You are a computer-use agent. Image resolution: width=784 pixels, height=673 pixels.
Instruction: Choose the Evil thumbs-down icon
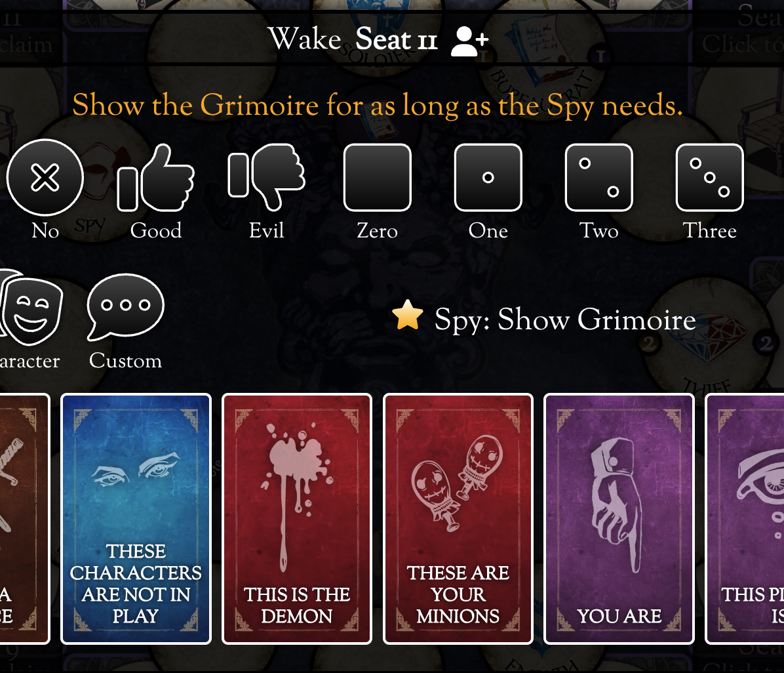(x=267, y=177)
